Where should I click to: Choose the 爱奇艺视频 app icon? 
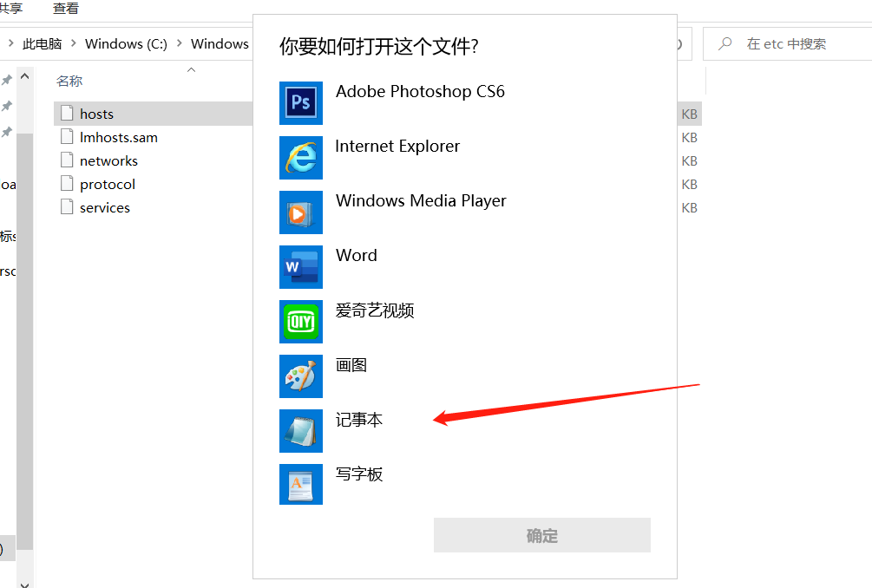(x=301, y=322)
